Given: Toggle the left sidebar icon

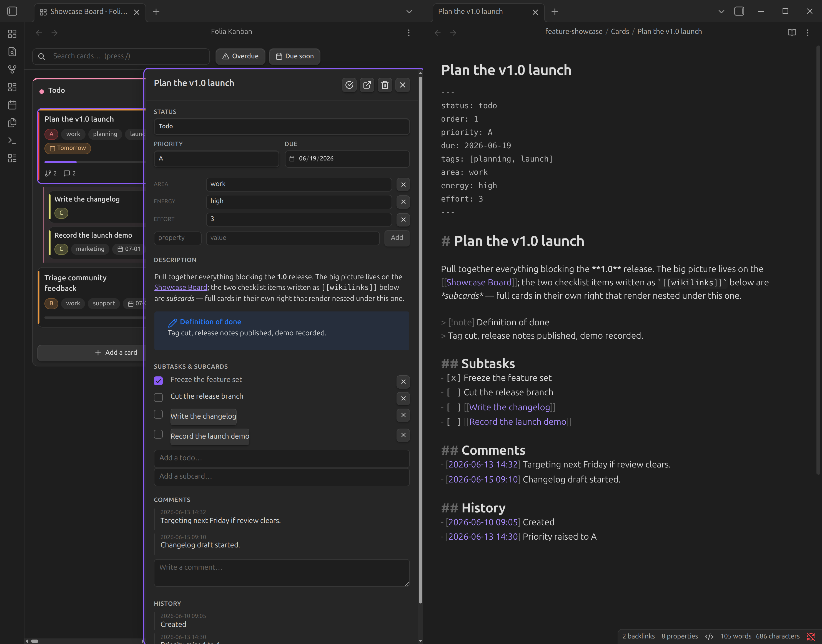Looking at the screenshot, I should 12,11.
